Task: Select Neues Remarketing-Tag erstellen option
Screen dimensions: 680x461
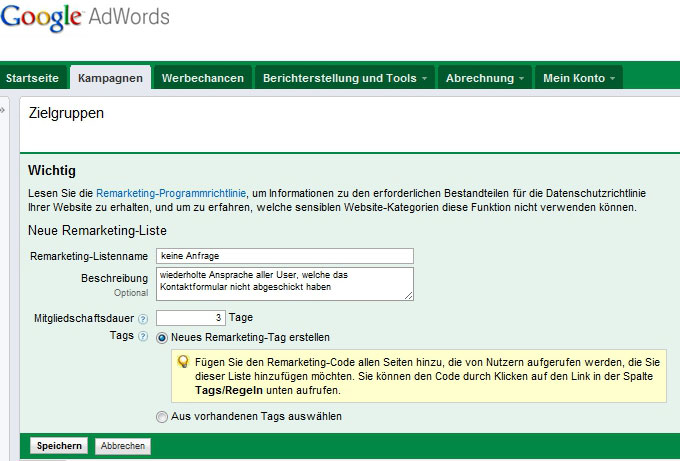Action: click(162, 338)
